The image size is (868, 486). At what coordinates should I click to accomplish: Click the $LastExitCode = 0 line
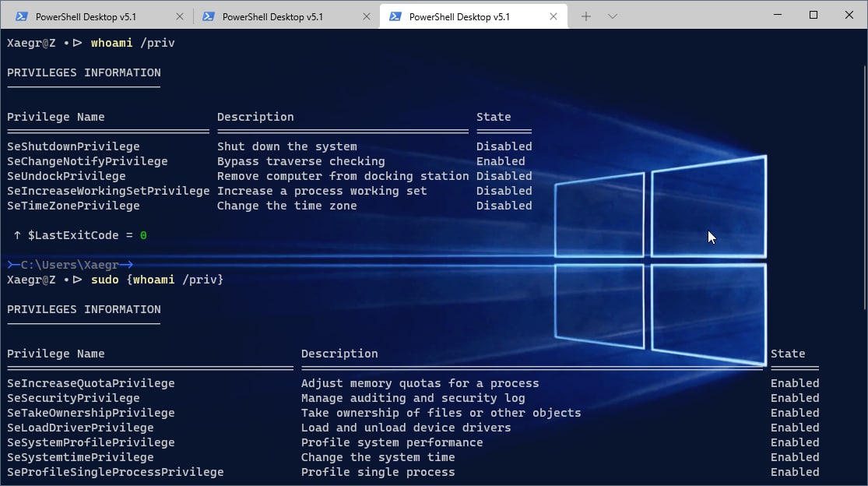[80, 235]
